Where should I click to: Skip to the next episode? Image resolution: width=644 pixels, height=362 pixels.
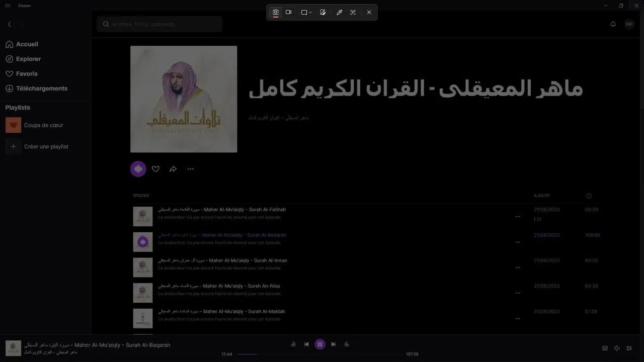point(333,344)
